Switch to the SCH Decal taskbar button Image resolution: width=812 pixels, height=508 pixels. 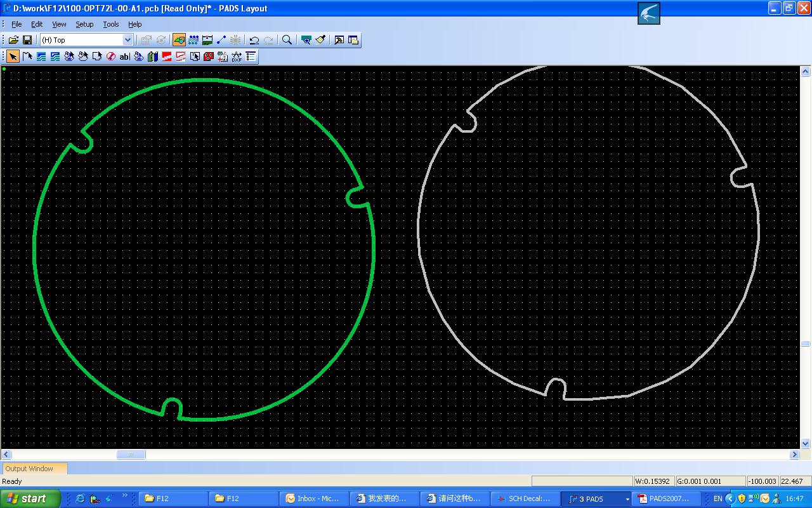[x=525, y=498]
